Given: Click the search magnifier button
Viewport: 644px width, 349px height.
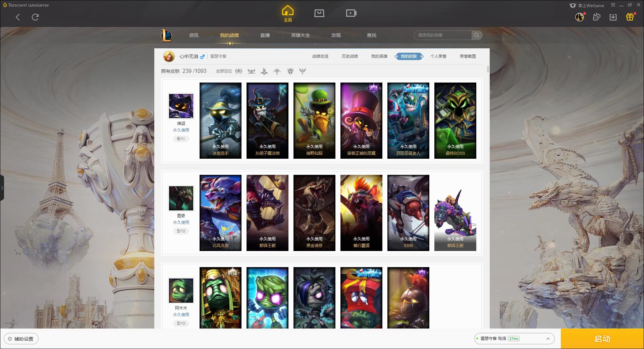Looking at the screenshot, I should 477,35.
